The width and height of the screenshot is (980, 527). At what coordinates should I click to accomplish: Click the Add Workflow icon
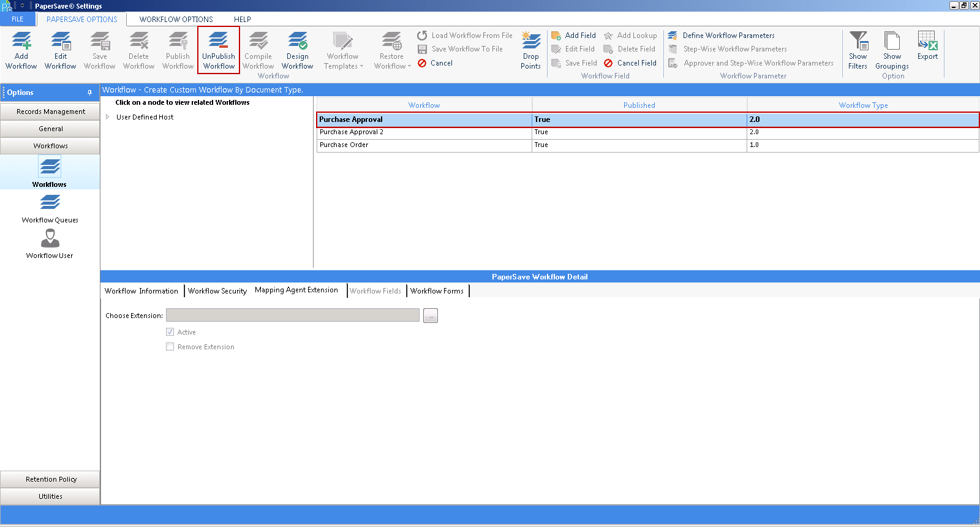[21, 50]
